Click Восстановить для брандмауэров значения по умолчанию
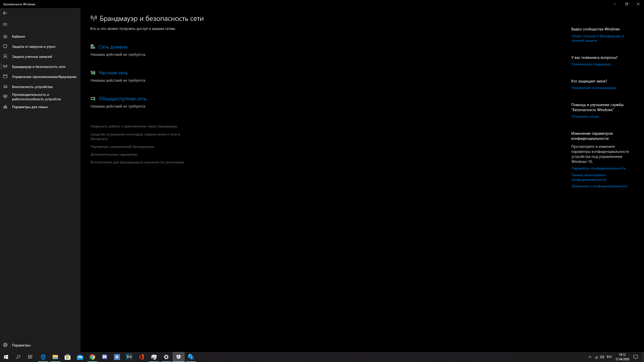 (137, 162)
